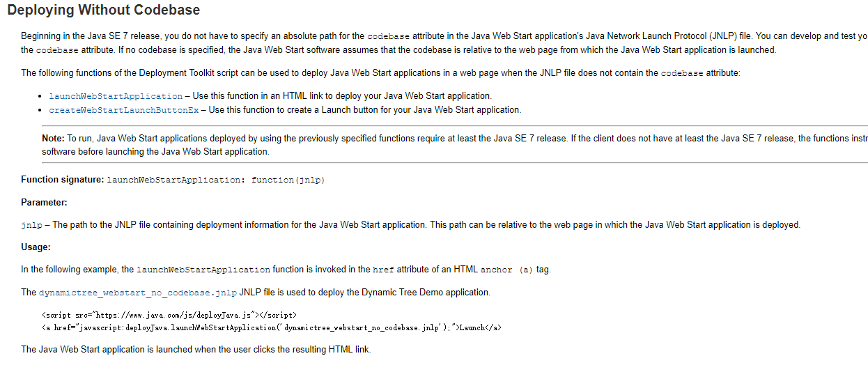Viewport: 868px width, 372px height.
Task: Click the href code word in the usage paragraph
Action: [383, 270]
